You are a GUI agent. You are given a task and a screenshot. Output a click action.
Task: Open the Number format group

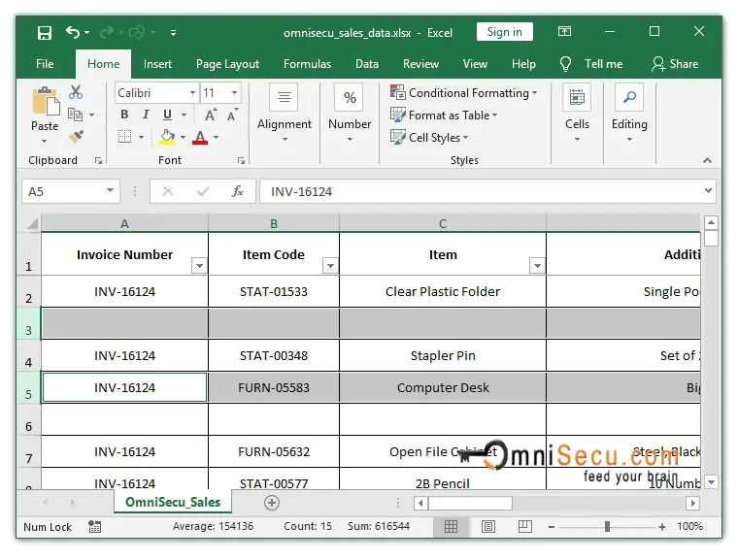pyautogui.click(x=350, y=113)
